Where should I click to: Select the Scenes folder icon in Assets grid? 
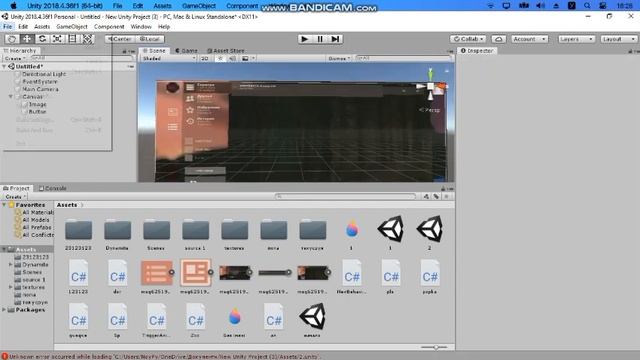(156, 230)
